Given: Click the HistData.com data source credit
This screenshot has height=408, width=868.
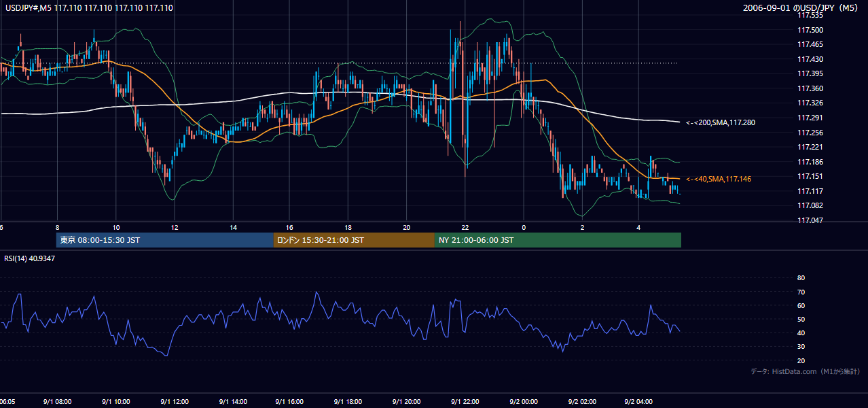Looking at the screenshot, I should pos(805,371).
